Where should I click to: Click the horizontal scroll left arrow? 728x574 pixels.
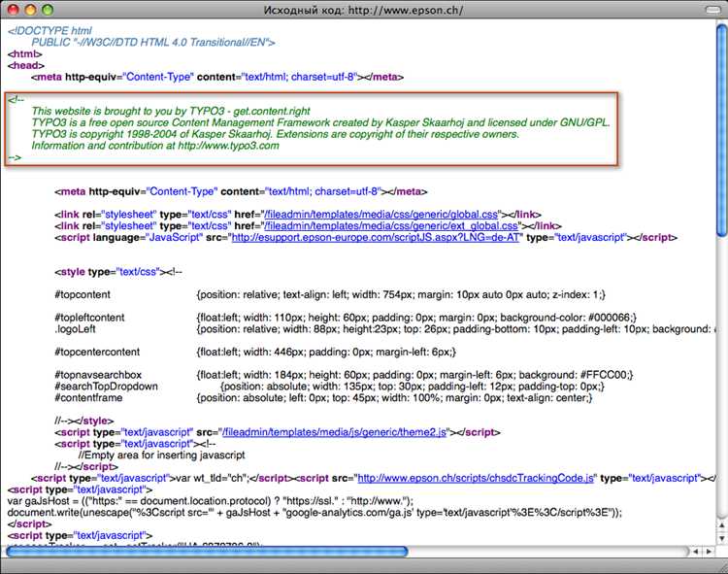[x=694, y=551]
